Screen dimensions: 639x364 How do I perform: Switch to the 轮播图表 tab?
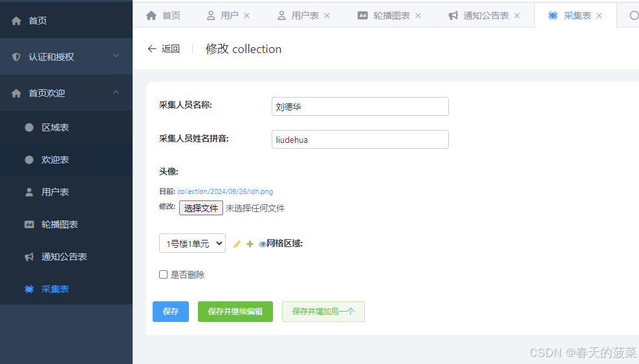[x=389, y=16]
